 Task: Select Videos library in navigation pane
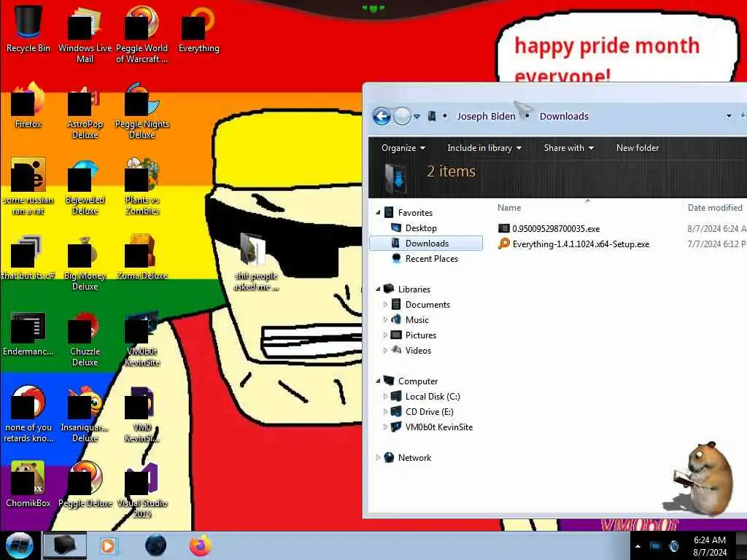click(x=418, y=351)
